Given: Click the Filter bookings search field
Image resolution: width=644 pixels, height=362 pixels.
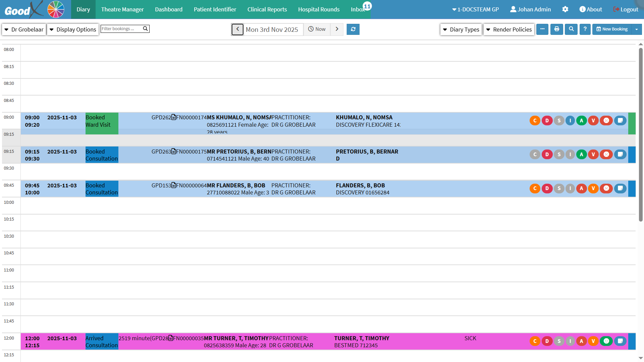Looking at the screenshot, I should [121, 29].
